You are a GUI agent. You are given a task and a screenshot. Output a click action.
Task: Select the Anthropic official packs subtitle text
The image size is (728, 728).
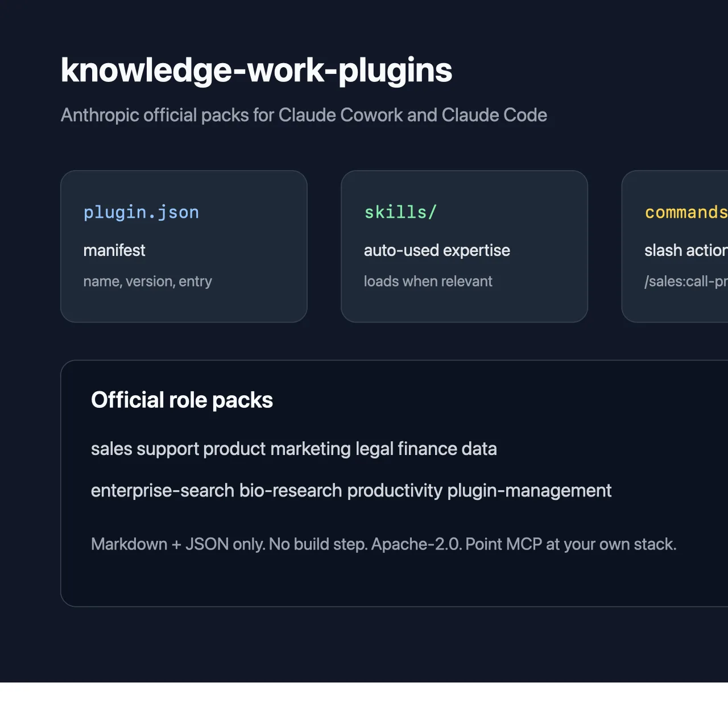(x=304, y=115)
